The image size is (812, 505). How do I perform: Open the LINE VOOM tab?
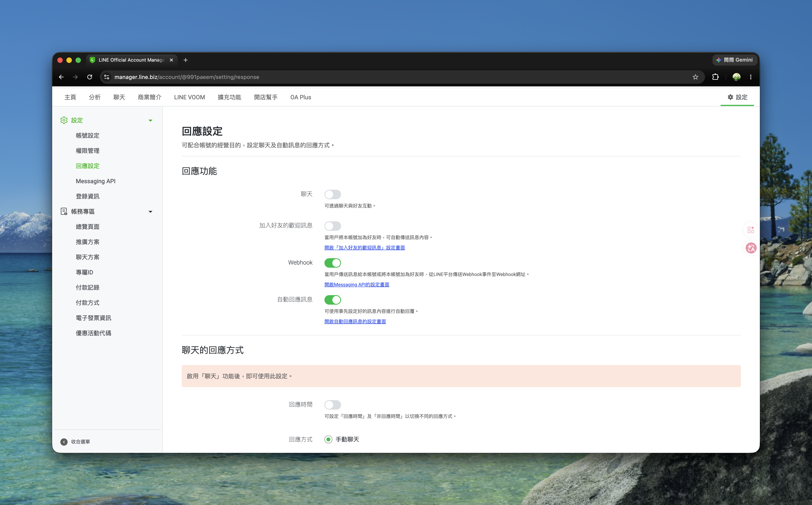189,97
